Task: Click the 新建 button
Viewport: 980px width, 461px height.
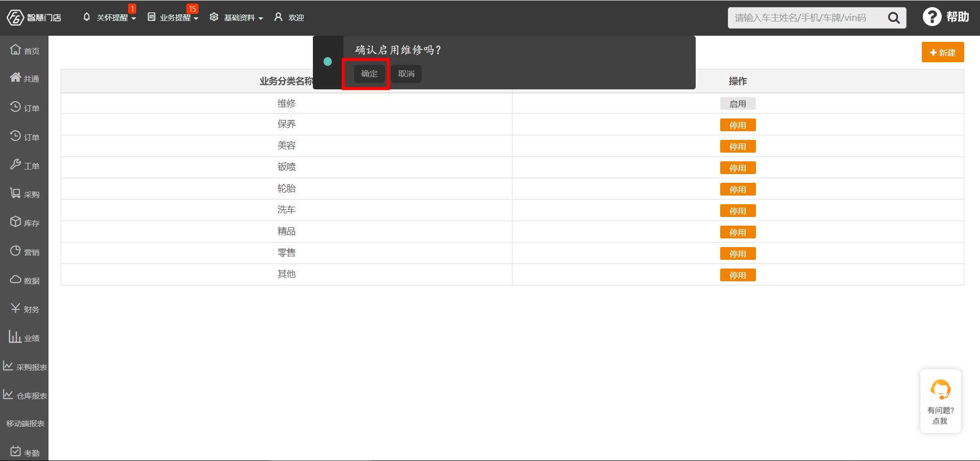Action: 943,52
